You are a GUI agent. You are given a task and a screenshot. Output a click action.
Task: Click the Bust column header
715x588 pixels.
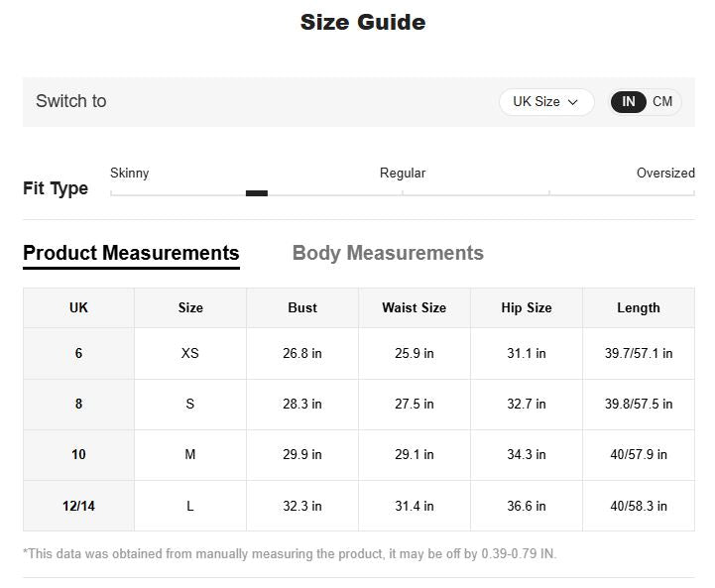pos(302,308)
